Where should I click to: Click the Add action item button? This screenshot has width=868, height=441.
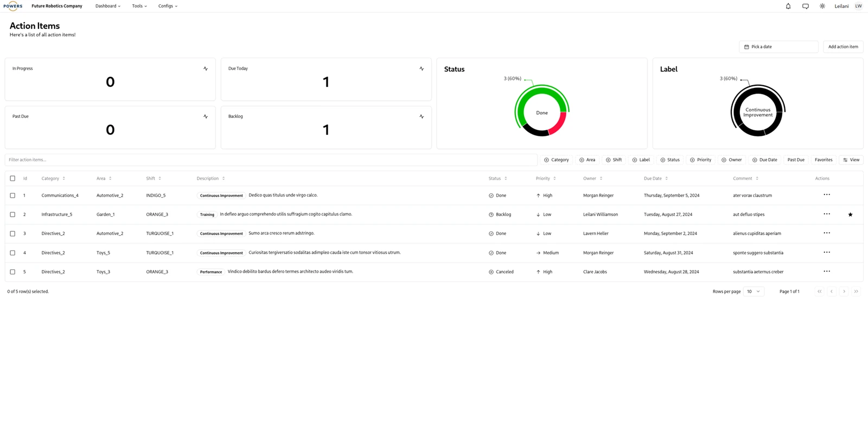[843, 47]
